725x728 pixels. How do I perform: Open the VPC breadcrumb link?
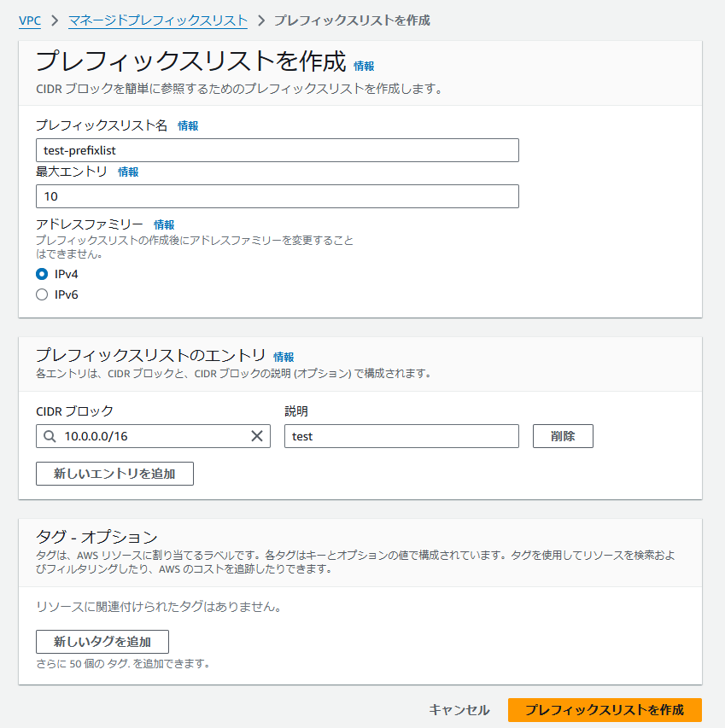coord(30,20)
